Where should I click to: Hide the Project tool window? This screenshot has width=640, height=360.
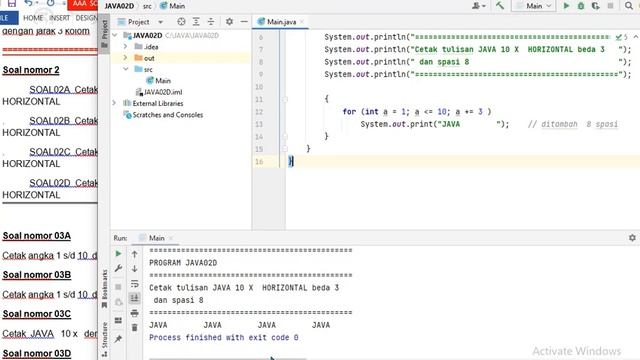pos(244,22)
